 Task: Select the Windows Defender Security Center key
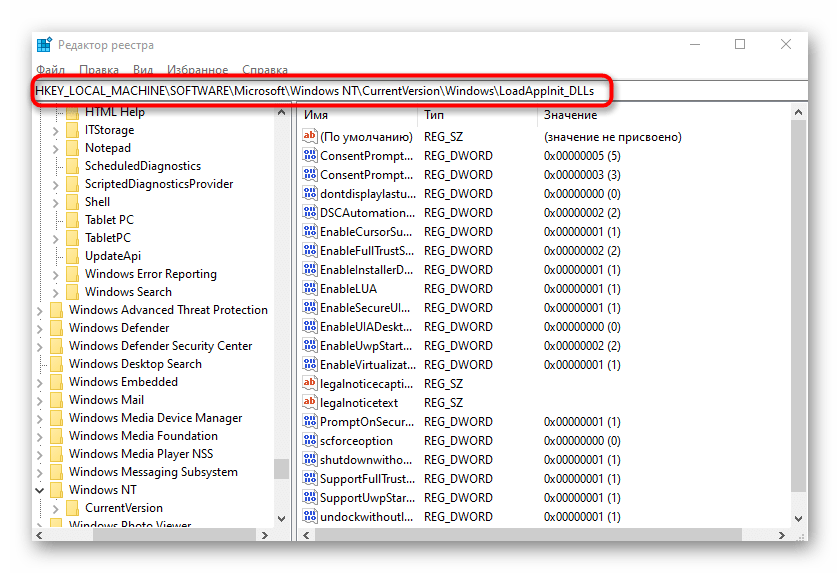[x=160, y=346]
